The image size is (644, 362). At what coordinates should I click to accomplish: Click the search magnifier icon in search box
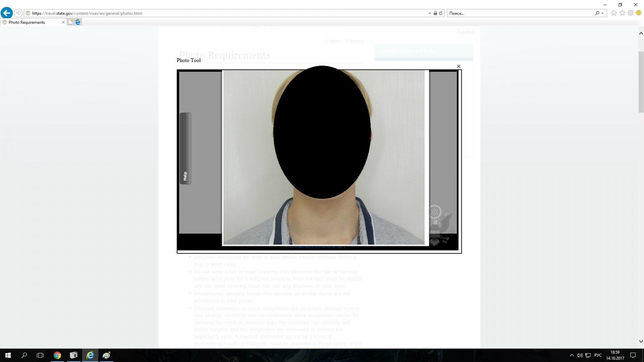(x=597, y=13)
